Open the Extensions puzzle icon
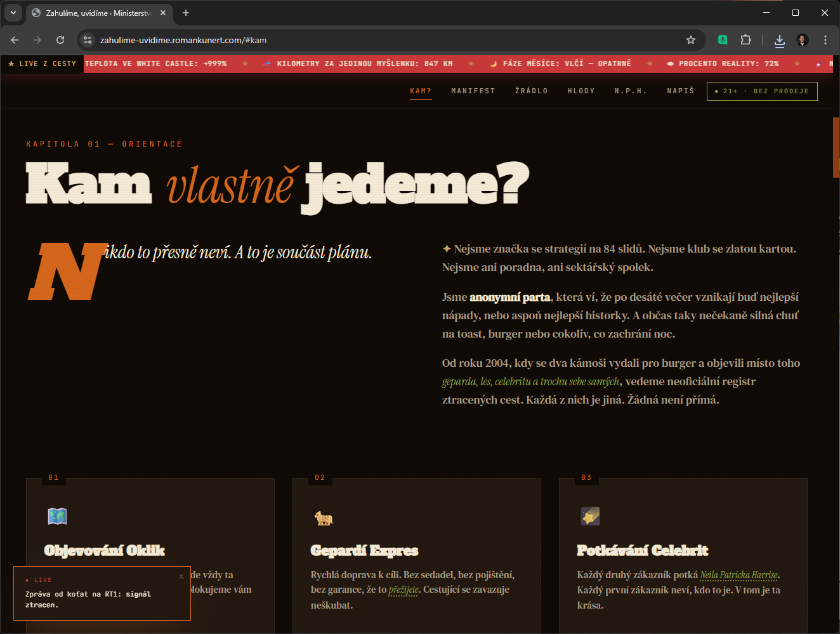The height and width of the screenshot is (634, 840). [745, 40]
